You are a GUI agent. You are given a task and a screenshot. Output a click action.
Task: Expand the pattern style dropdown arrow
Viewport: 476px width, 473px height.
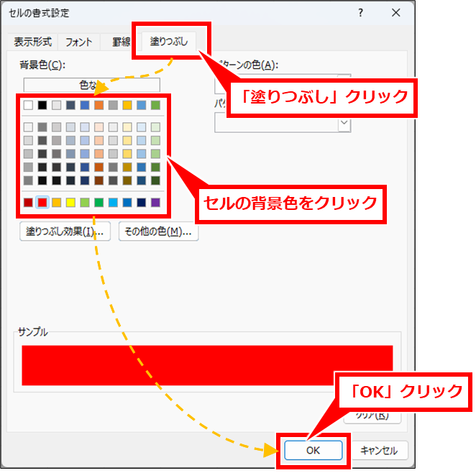click(344, 124)
